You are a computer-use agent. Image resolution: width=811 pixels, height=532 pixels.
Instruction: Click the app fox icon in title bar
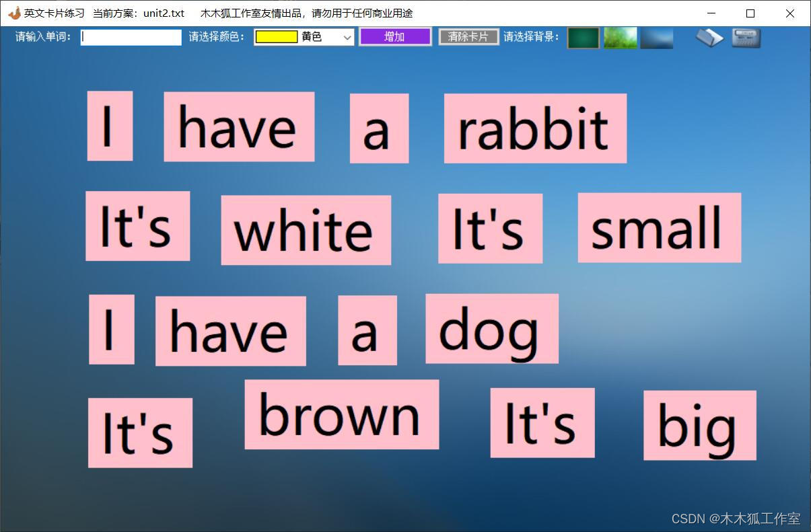pos(14,13)
